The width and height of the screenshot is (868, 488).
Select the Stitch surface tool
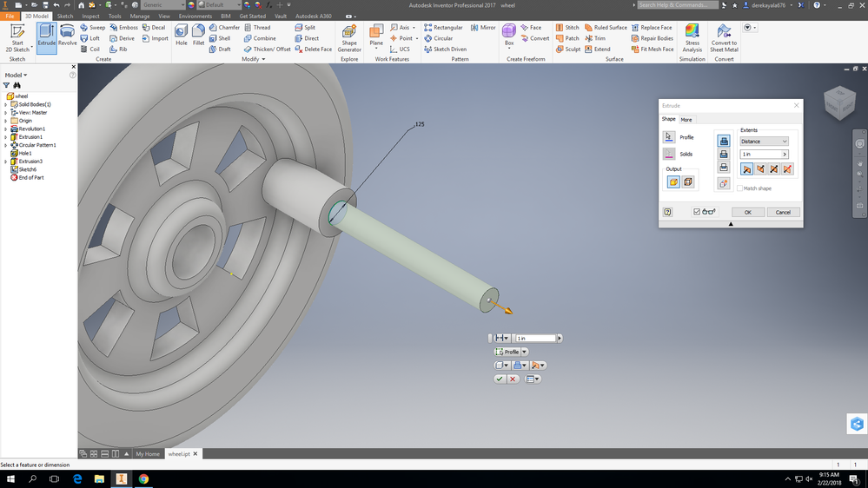click(567, 27)
